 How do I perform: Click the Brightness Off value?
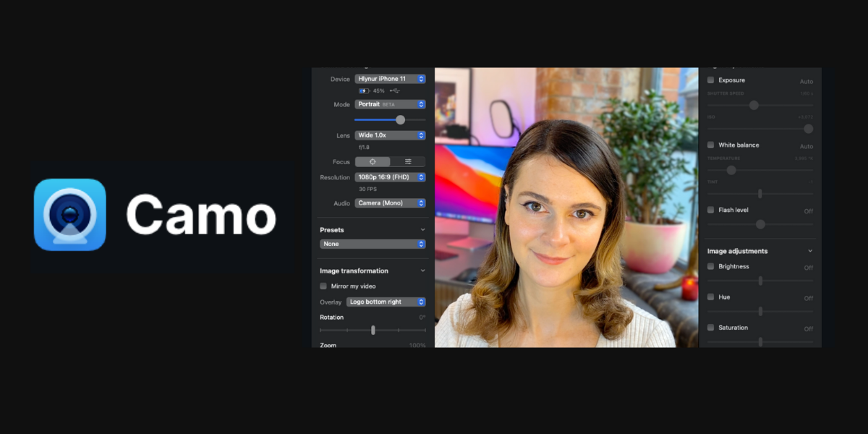pos(809,268)
